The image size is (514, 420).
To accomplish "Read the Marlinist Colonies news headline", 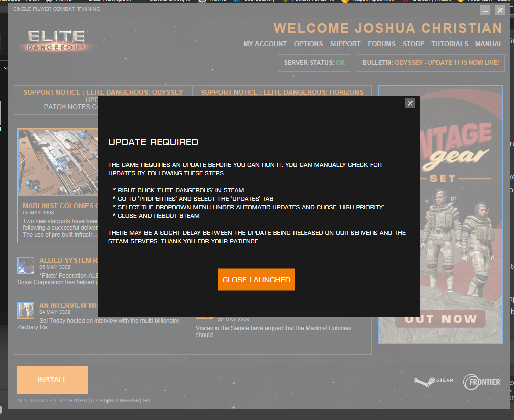I will click(x=60, y=206).
